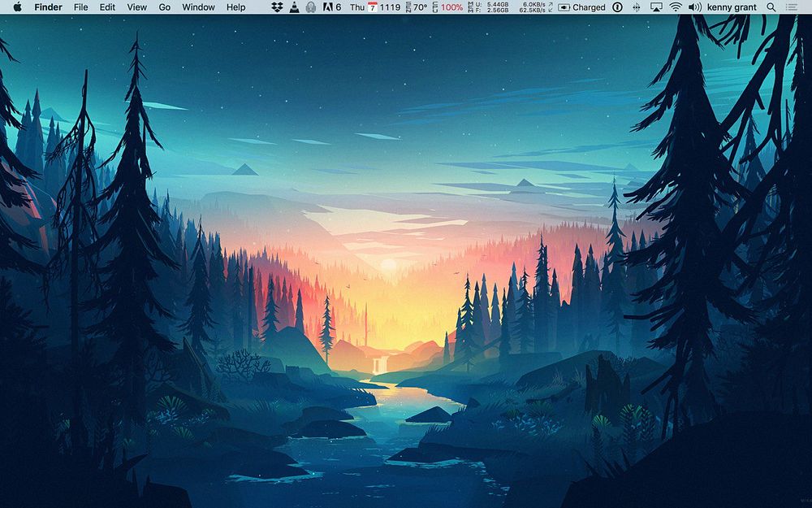Click the VLC cone menu bar icon
812x508 pixels.
coord(294,7)
